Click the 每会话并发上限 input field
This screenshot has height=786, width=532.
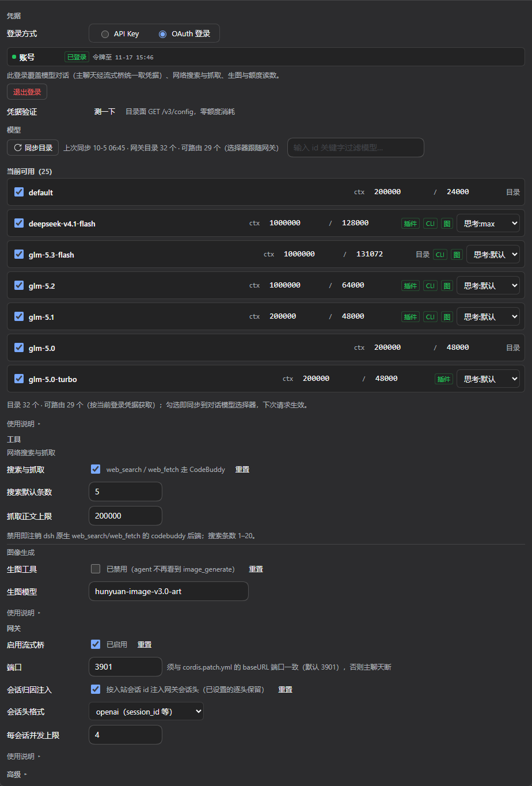click(126, 735)
